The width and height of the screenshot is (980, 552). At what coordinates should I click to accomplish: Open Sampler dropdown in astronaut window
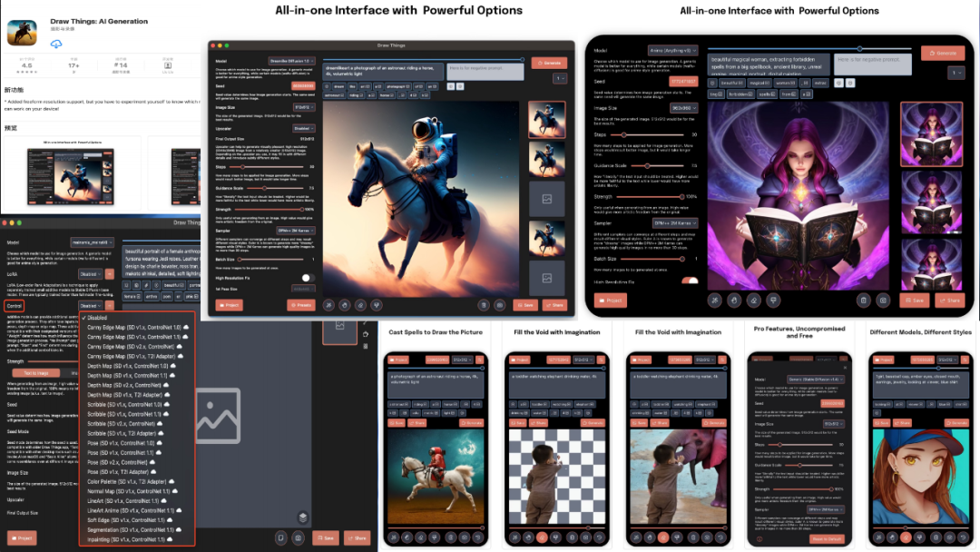click(295, 231)
